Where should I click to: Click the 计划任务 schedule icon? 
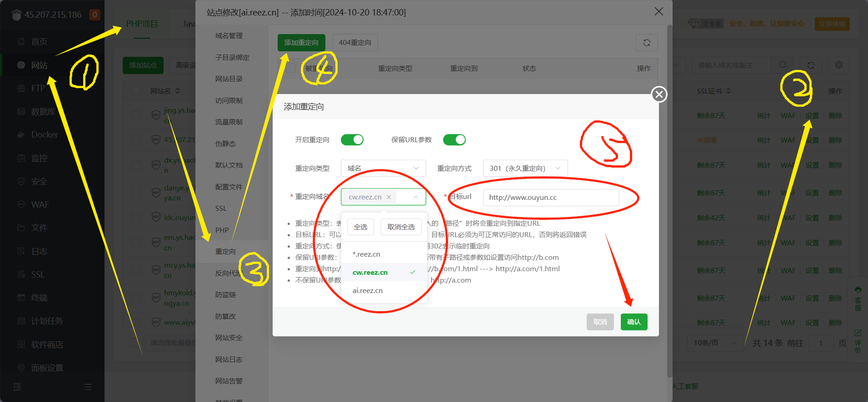21,321
